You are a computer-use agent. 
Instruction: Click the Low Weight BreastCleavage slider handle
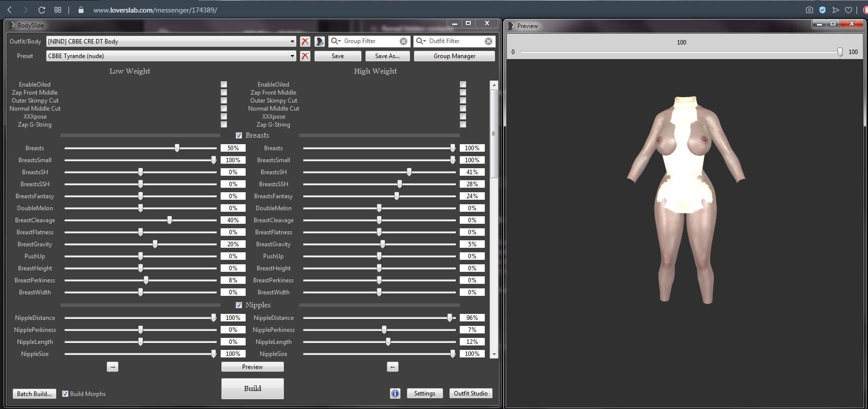(170, 220)
